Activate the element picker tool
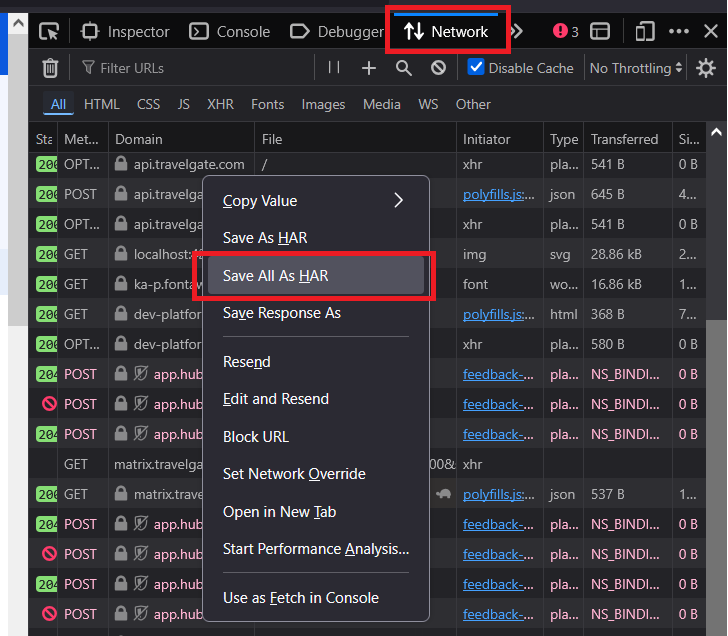 click(x=49, y=32)
